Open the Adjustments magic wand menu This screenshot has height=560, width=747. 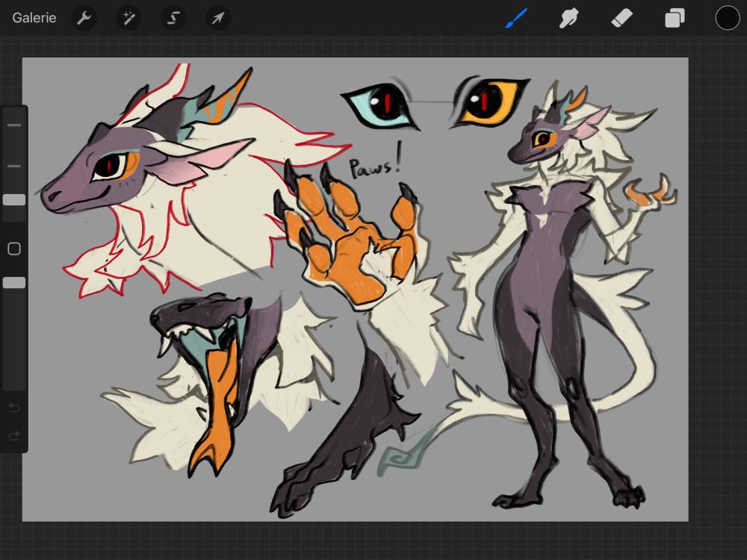[128, 18]
